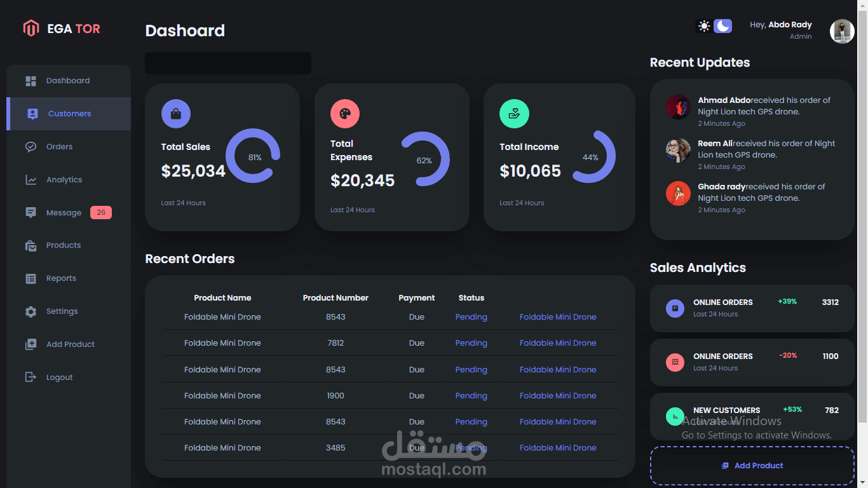This screenshot has width=868, height=488.
Task: Click the Product Name column header
Action: tap(222, 298)
